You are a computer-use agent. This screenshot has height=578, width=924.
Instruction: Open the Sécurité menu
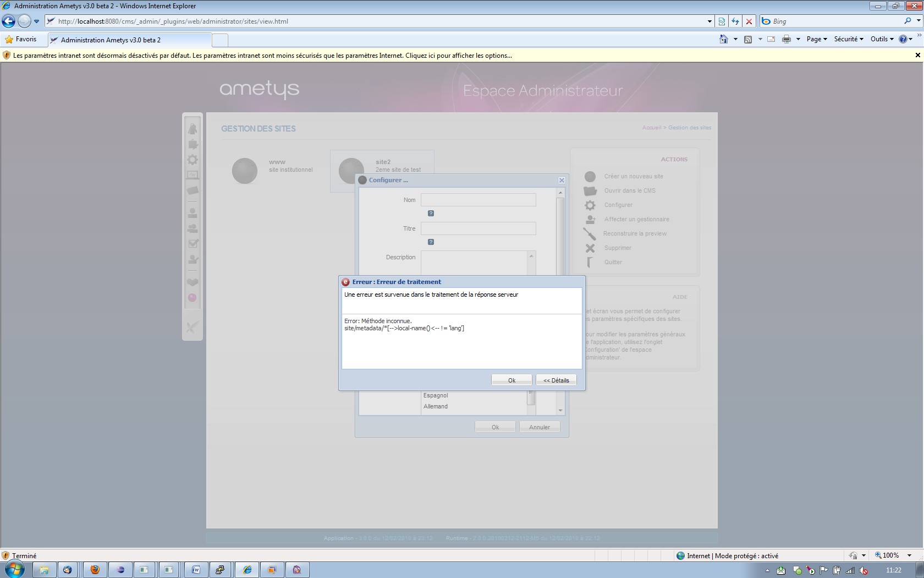(x=848, y=39)
